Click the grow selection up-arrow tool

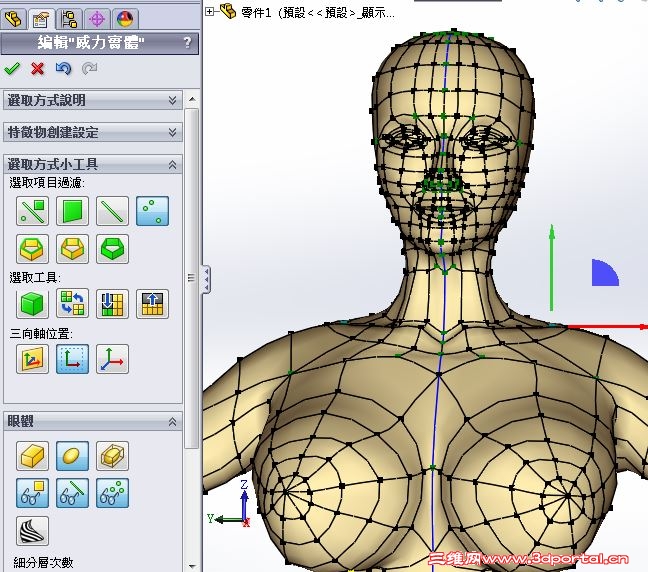click(x=152, y=304)
